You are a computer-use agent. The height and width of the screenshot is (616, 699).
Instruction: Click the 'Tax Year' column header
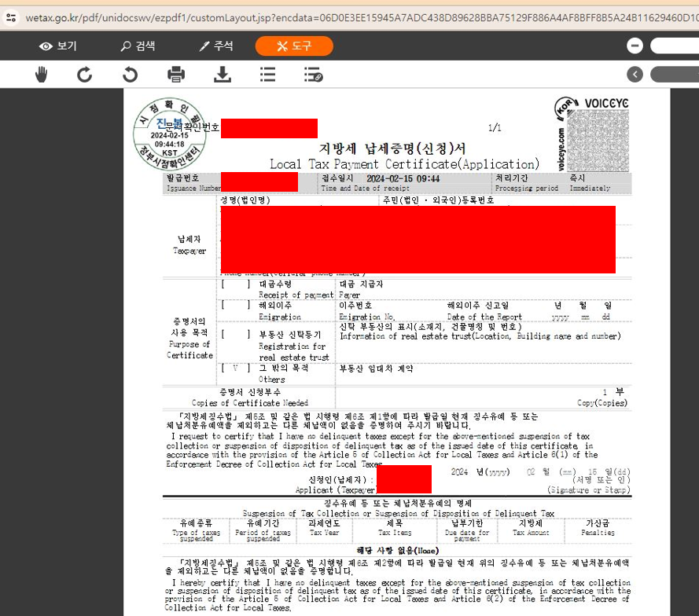(324, 532)
